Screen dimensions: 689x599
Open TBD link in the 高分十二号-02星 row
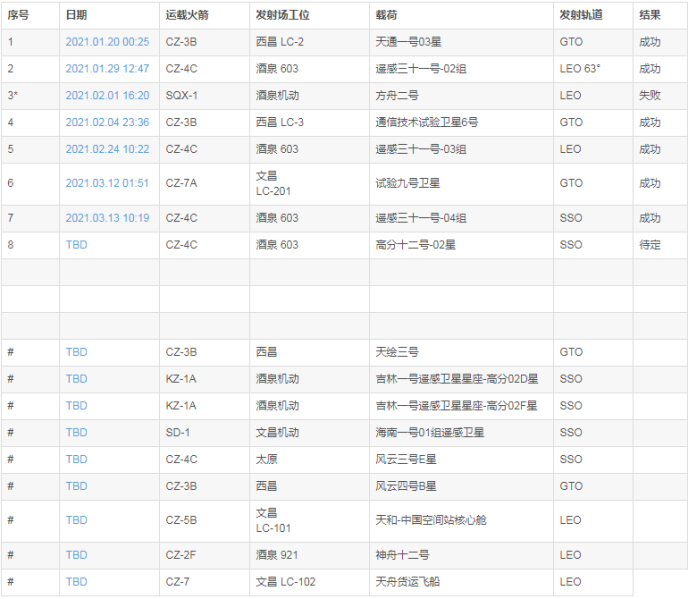coord(76,246)
